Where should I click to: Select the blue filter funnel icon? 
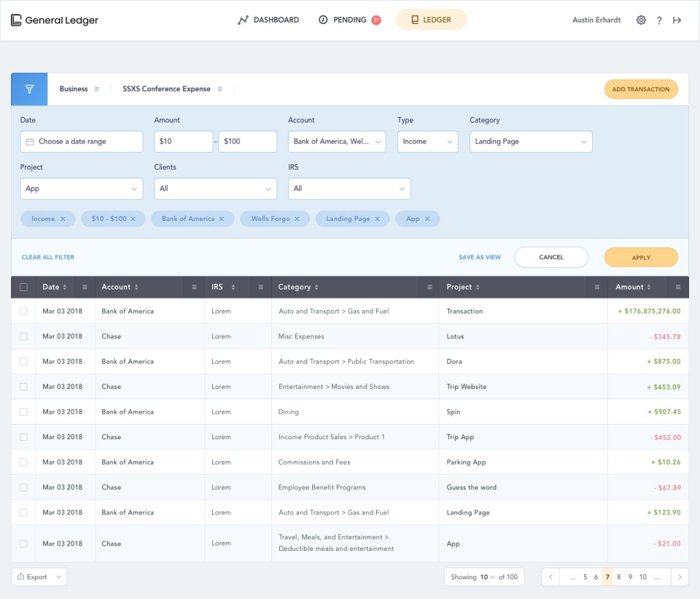(x=28, y=88)
